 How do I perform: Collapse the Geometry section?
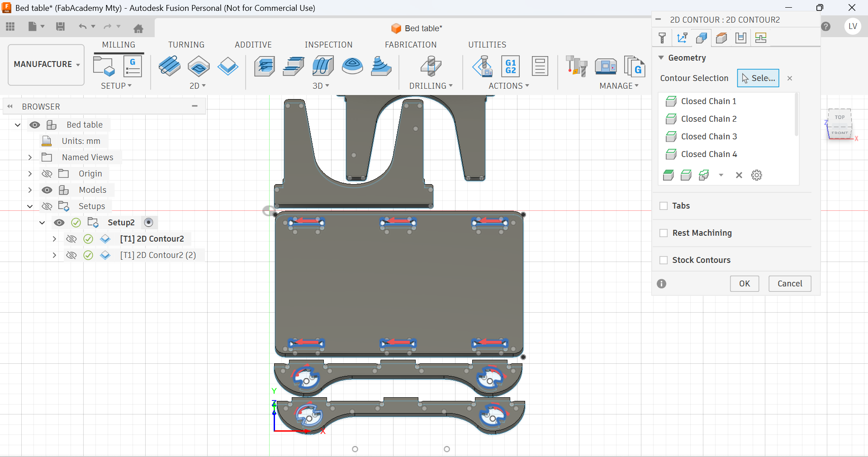click(661, 58)
